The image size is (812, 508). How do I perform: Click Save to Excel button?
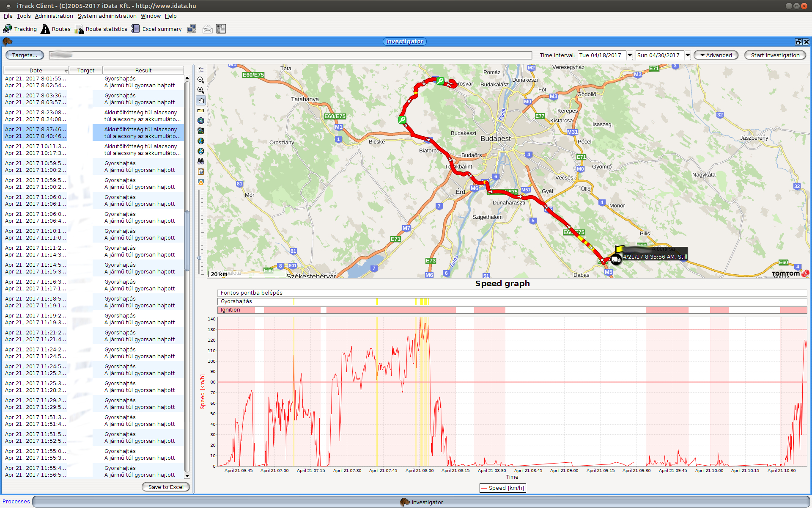pyautogui.click(x=166, y=487)
